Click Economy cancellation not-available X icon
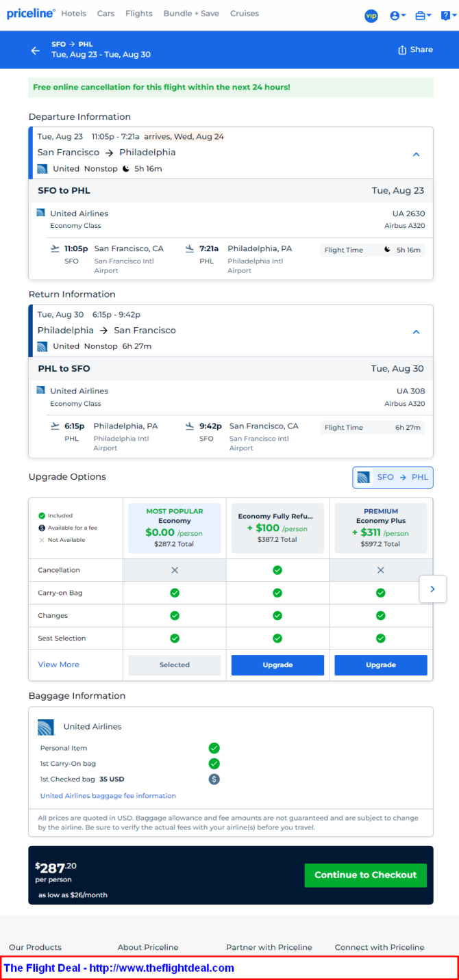Image resolution: width=459 pixels, height=980 pixels. pyautogui.click(x=175, y=570)
